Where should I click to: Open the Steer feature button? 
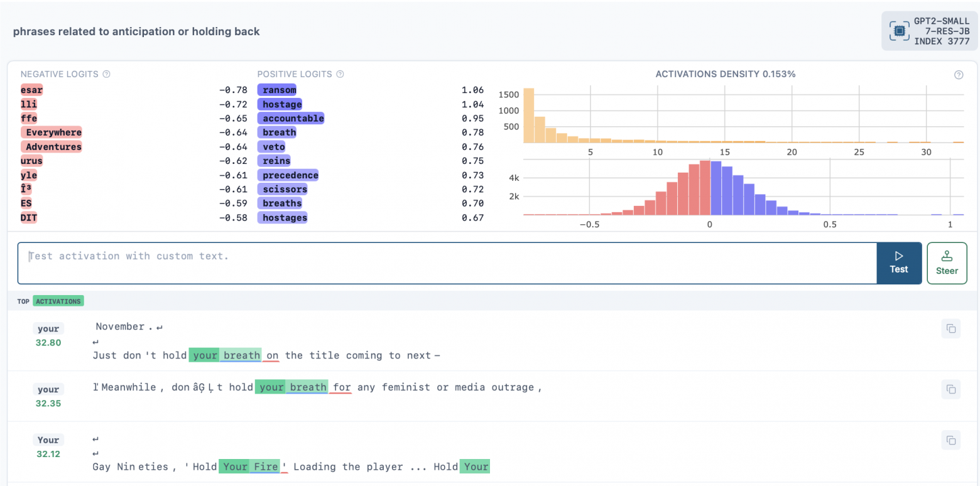tap(946, 263)
